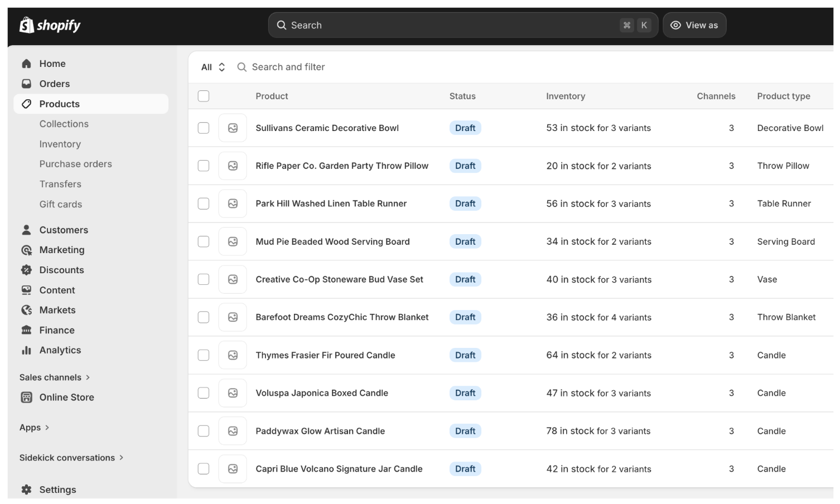The width and height of the screenshot is (840, 504).
Task: Toggle the select-all products checkbox
Action: [x=204, y=96]
